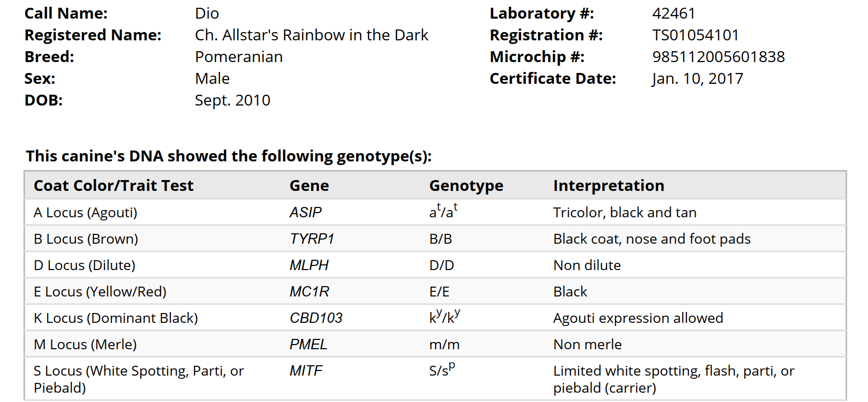This screenshot has height=402, width=868.
Task: Click the MITF gene in S Locus row
Action: pyautogui.click(x=305, y=371)
